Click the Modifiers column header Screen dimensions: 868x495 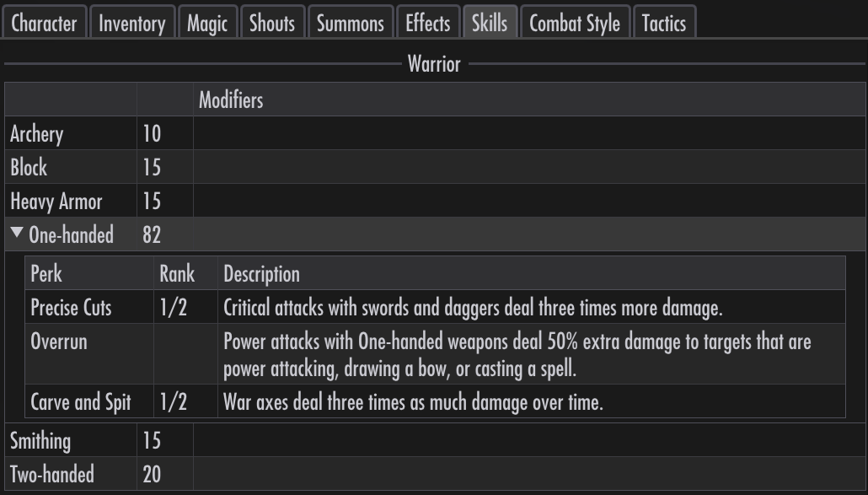tap(231, 100)
